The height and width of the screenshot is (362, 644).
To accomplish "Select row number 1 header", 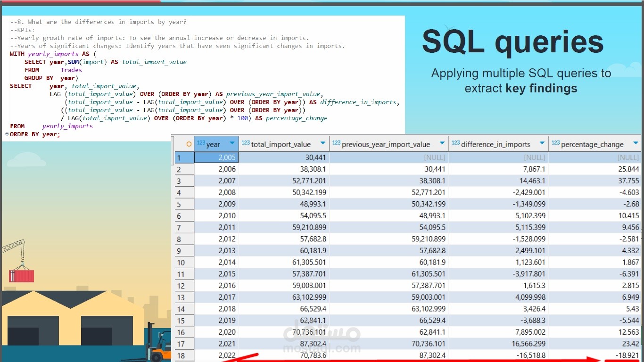I will [x=184, y=157].
